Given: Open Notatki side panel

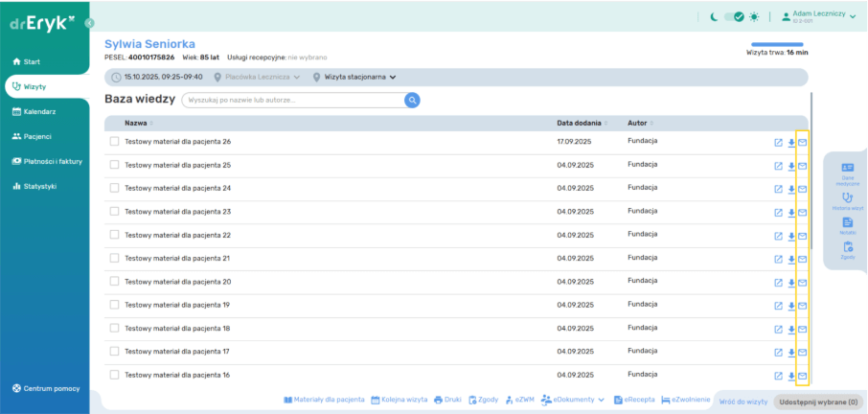Looking at the screenshot, I should [x=848, y=225].
